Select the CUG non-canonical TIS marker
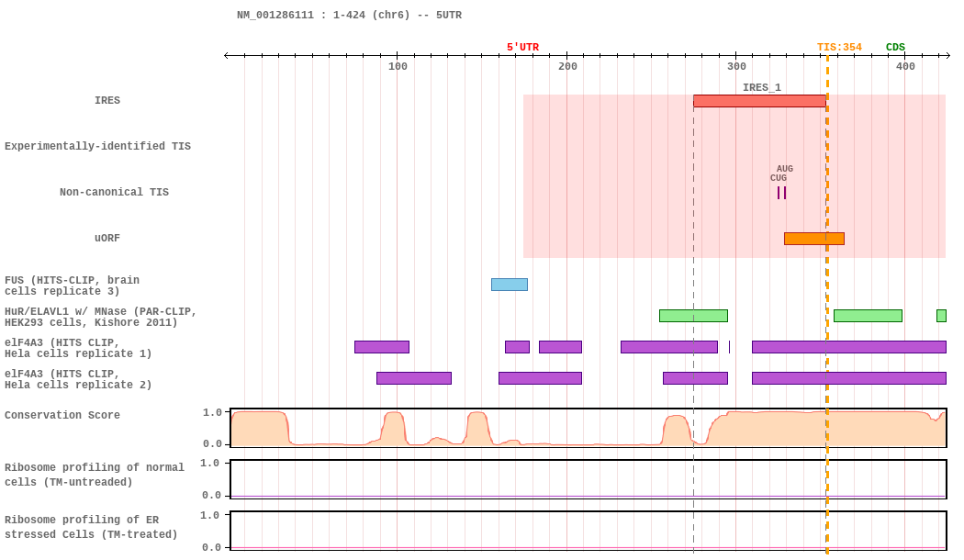Image resolution: width=964 pixels, height=560 pixels. (x=779, y=193)
